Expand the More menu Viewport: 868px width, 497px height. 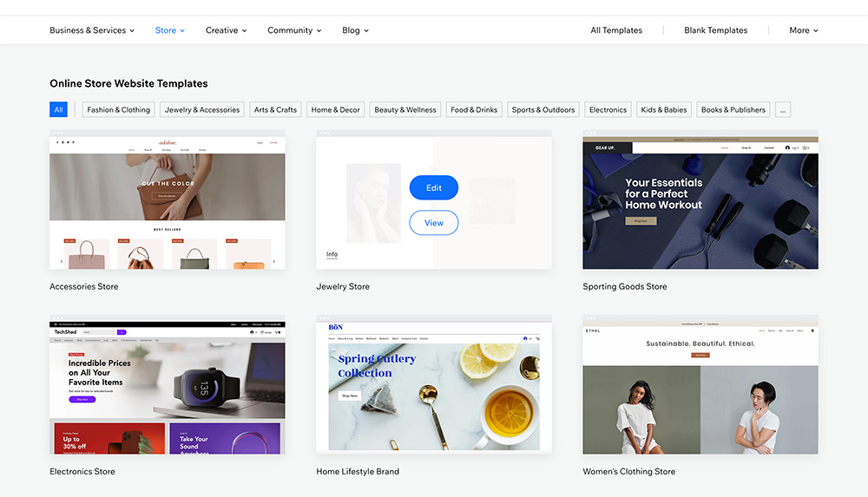pyautogui.click(x=803, y=30)
